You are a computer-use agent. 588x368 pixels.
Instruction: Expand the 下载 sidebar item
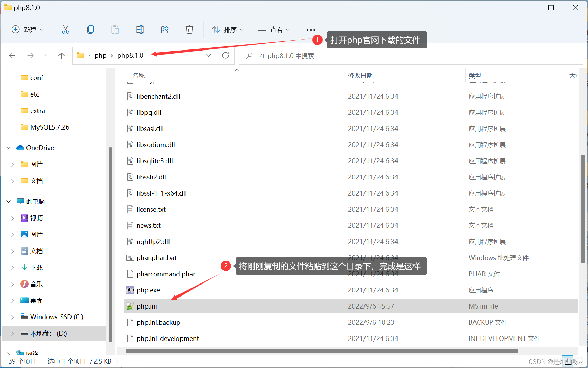(x=13, y=267)
